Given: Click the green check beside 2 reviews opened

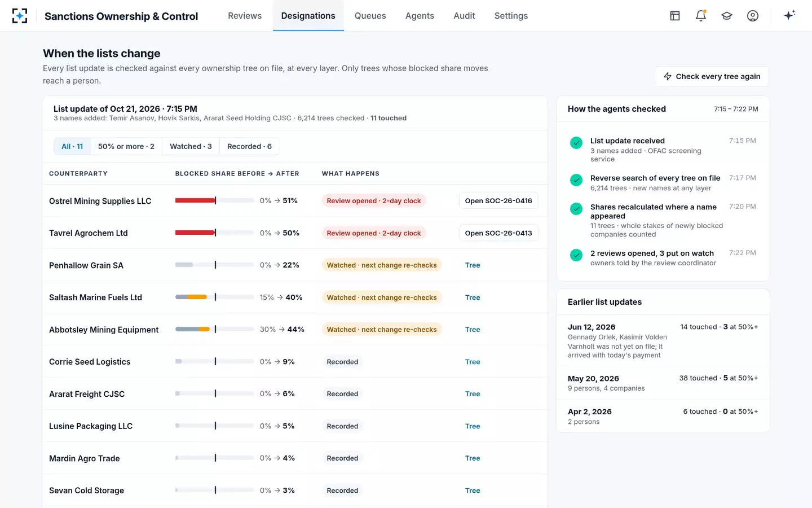Looking at the screenshot, I should pos(576,255).
